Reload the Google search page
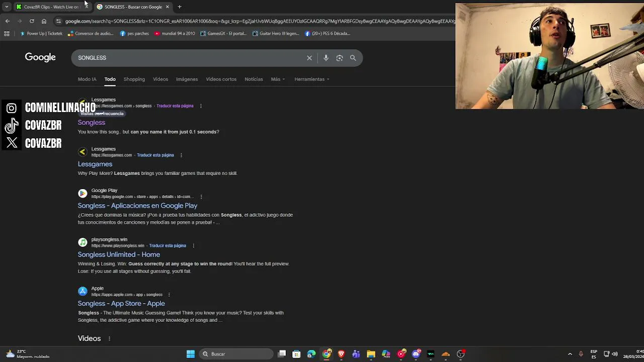Image resolution: width=644 pixels, height=362 pixels. pos(32,21)
